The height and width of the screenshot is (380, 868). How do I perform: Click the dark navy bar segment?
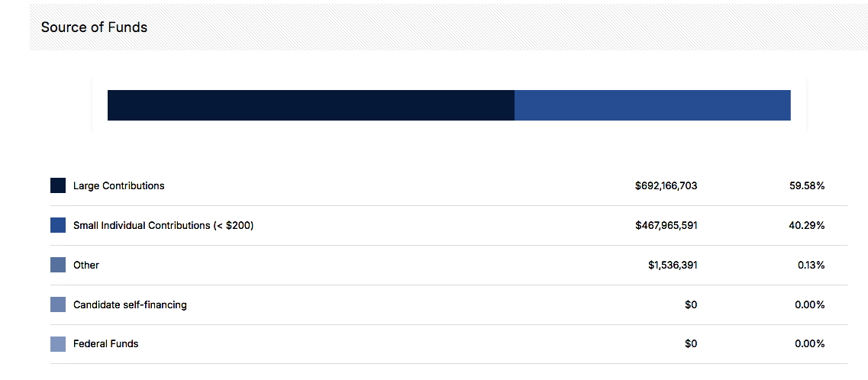[311, 105]
